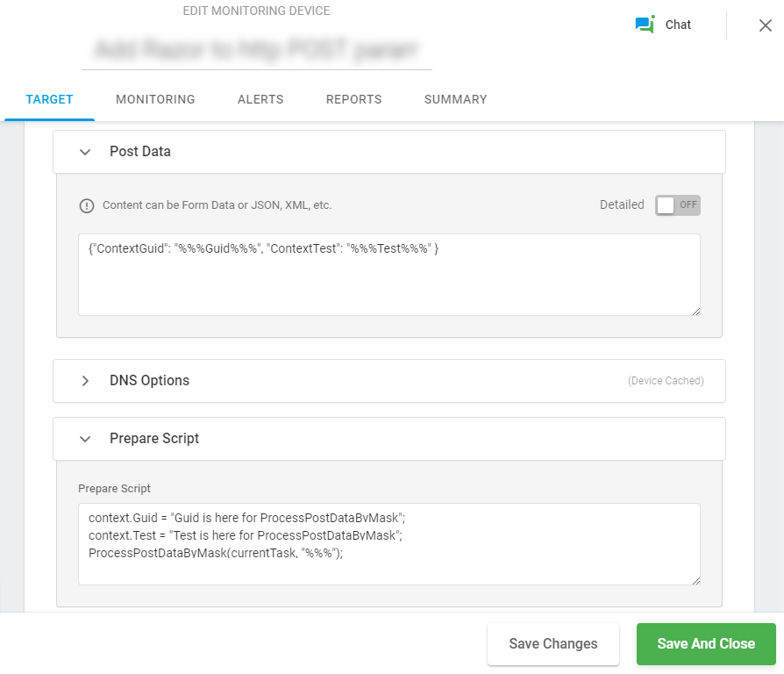Go to the Reports tab
784x674 pixels.
[x=353, y=99]
